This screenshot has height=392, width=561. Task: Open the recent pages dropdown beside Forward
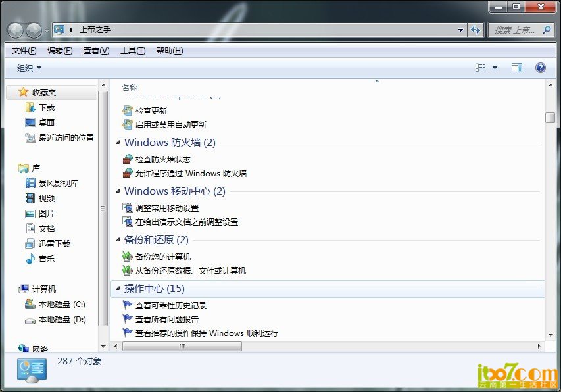coord(47,31)
